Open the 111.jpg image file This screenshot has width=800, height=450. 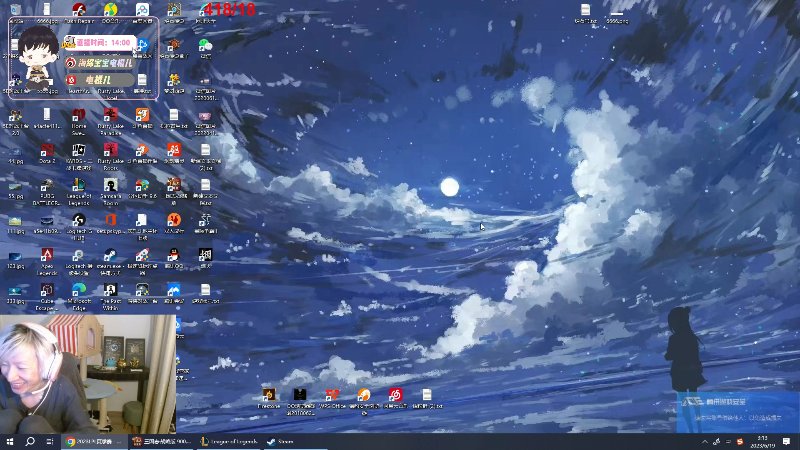tap(15, 222)
